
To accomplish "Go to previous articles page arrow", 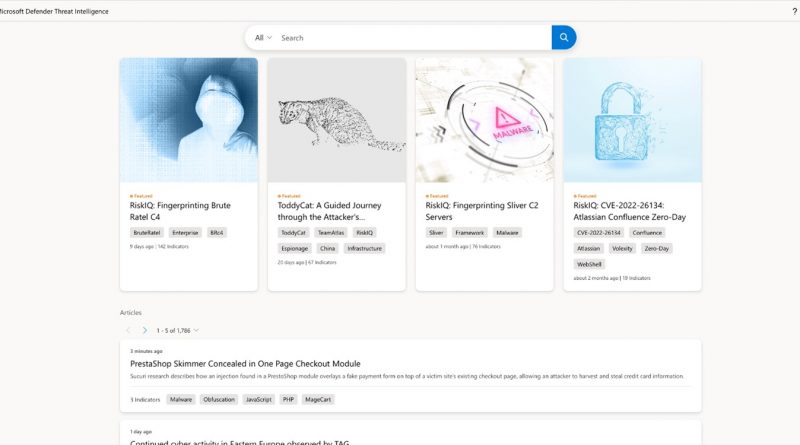I will pos(128,330).
